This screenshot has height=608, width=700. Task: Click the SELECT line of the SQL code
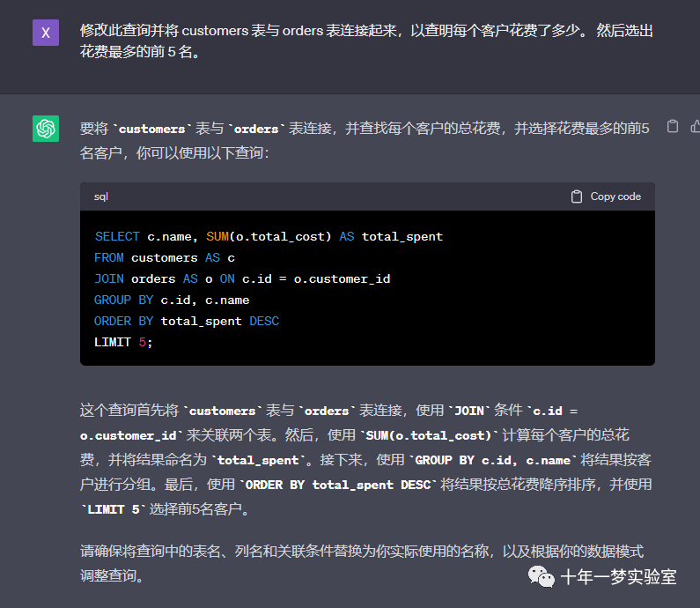pyautogui.click(x=269, y=236)
